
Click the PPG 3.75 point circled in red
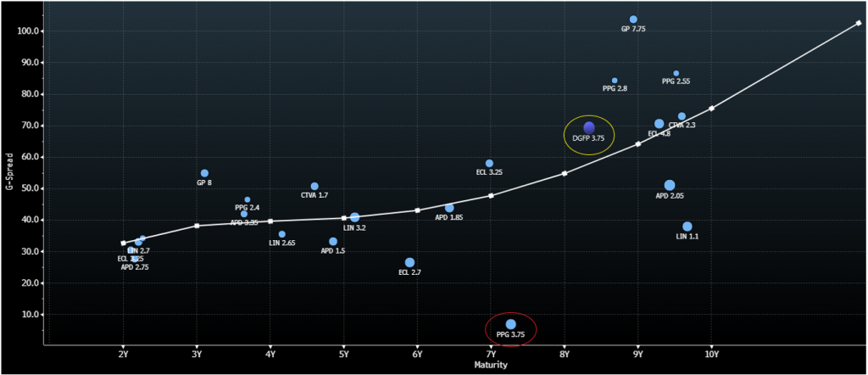[x=510, y=324]
